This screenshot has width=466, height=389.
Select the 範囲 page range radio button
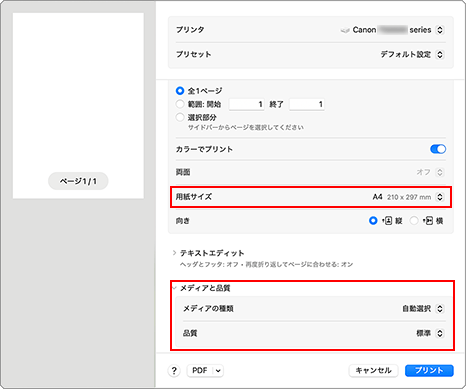180,104
